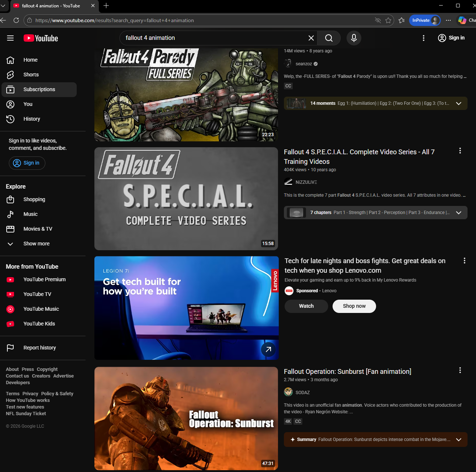Open the Creators footer link

[41, 376]
